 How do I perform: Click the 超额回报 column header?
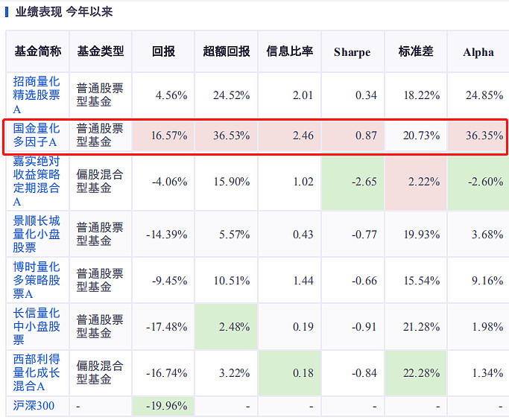[227, 51]
